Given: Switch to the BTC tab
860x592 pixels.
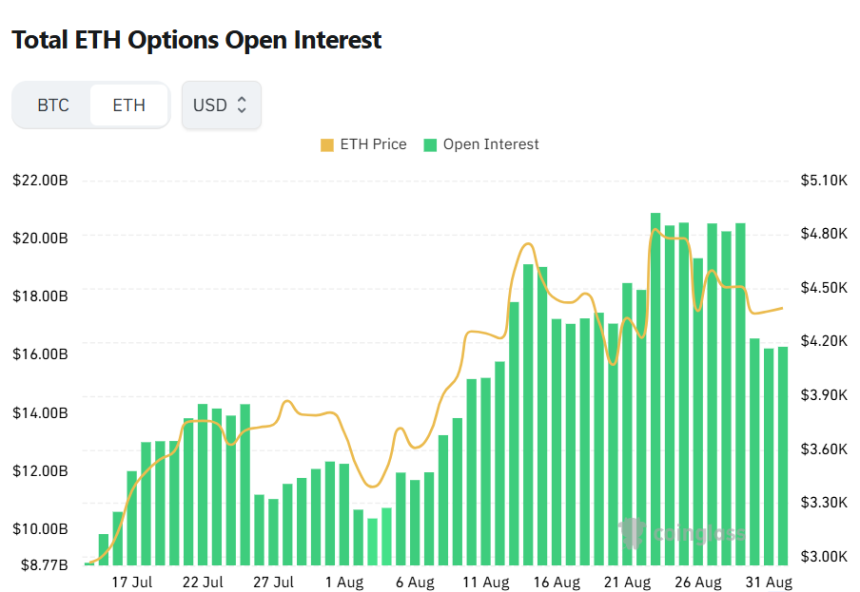Looking at the screenshot, I should click(x=53, y=105).
